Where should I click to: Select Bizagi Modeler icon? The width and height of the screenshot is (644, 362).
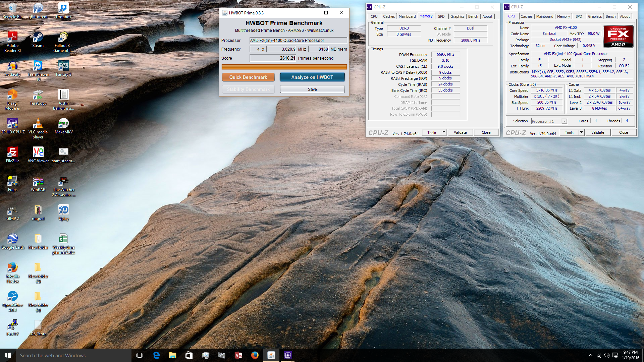(13, 100)
